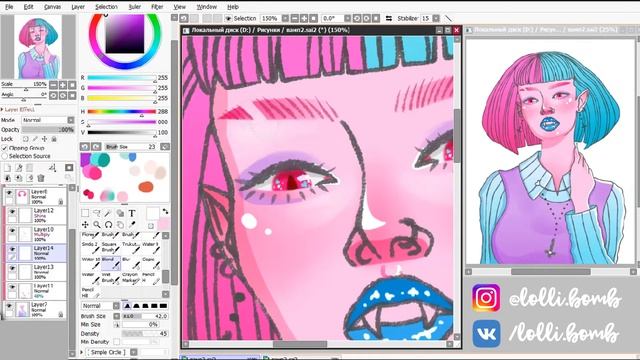Click the Hue slider
Screen dimensions: 640x360
pos(122,111)
